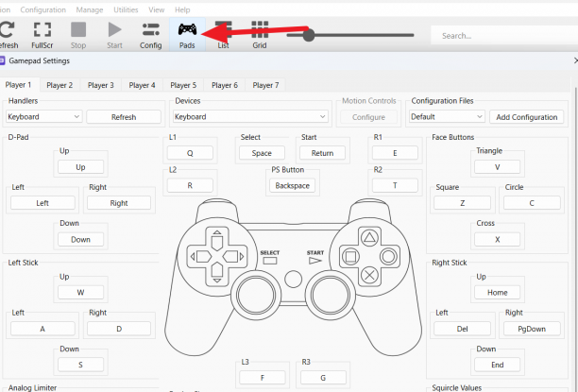The height and width of the screenshot is (392, 578).
Task: Open the View menu
Action: click(x=156, y=10)
